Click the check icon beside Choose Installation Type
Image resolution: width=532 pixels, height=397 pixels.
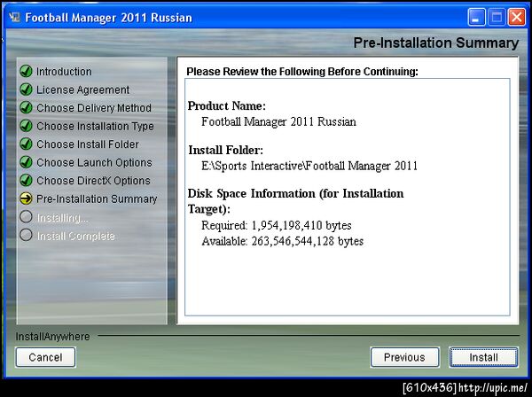click(x=26, y=126)
